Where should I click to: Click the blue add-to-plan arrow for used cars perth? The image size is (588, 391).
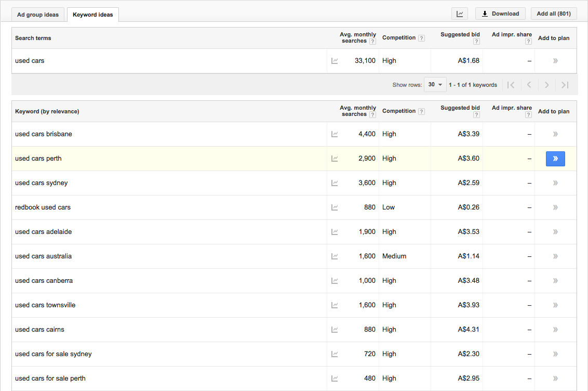pyautogui.click(x=555, y=159)
